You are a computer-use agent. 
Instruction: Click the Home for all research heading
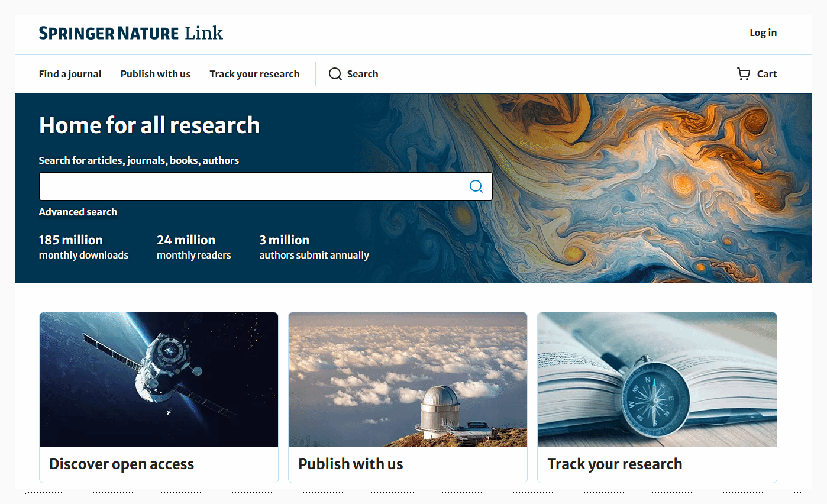(150, 125)
